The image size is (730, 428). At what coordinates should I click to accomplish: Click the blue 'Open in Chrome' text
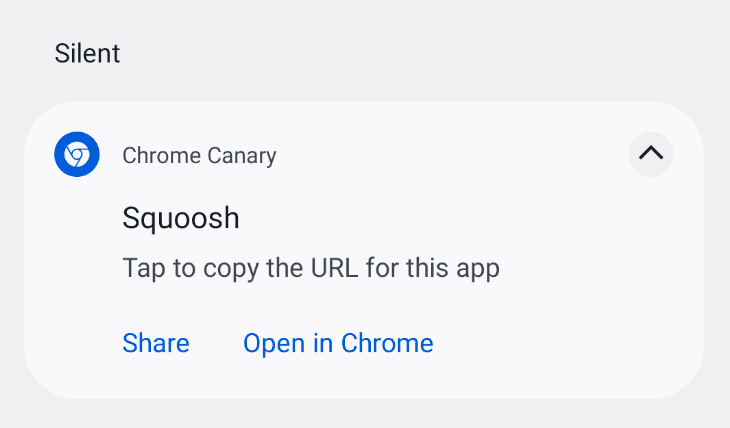(338, 343)
